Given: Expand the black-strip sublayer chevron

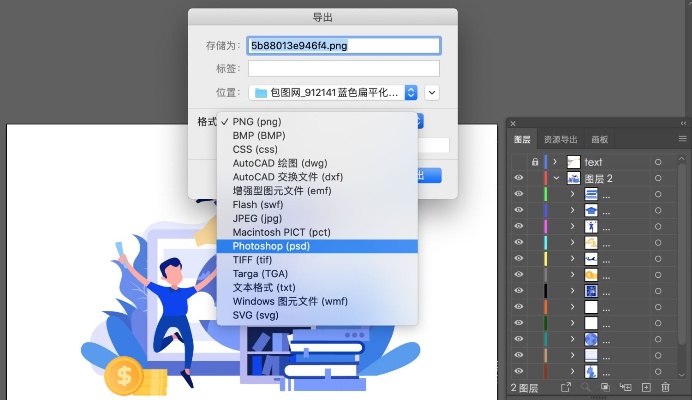Looking at the screenshot, I should [572, 291].
